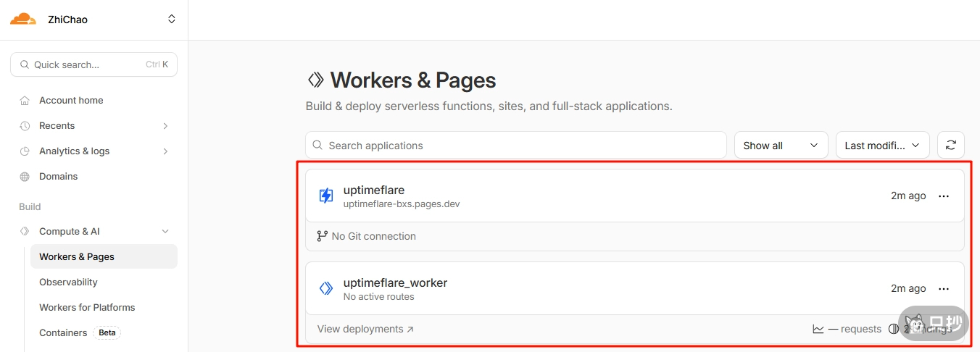Click the uptimeflare_worker 2m ago timestamp
This screenshot has width=980, height=352.
(908, 288)
